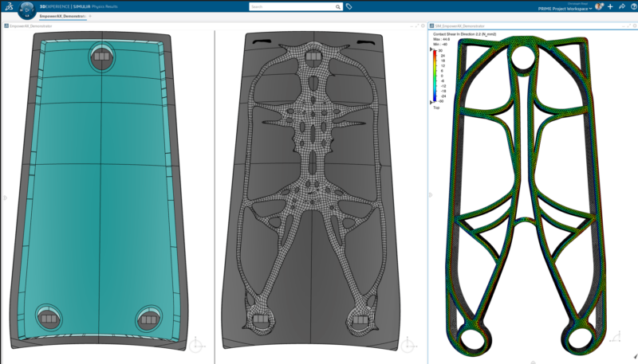The image size is (638, 364).
Task: Click the 3DS logo icon
Action: 10,6
